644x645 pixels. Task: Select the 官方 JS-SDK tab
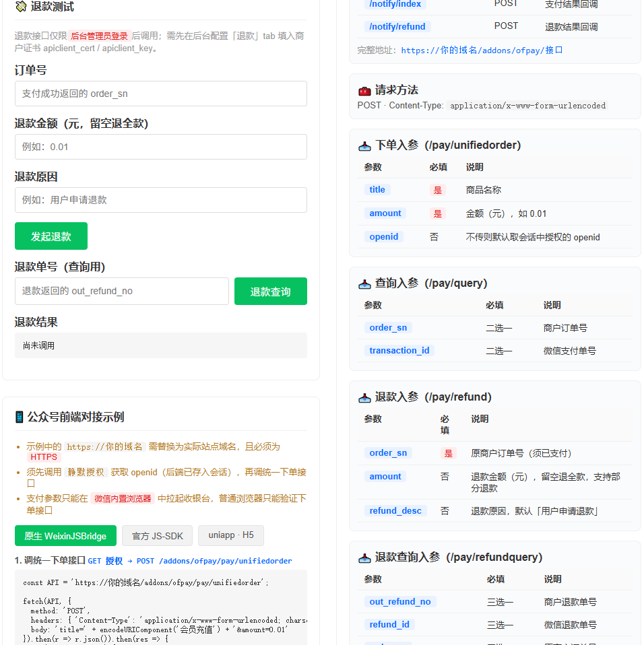pyautogui.click(x=157, y=535)
